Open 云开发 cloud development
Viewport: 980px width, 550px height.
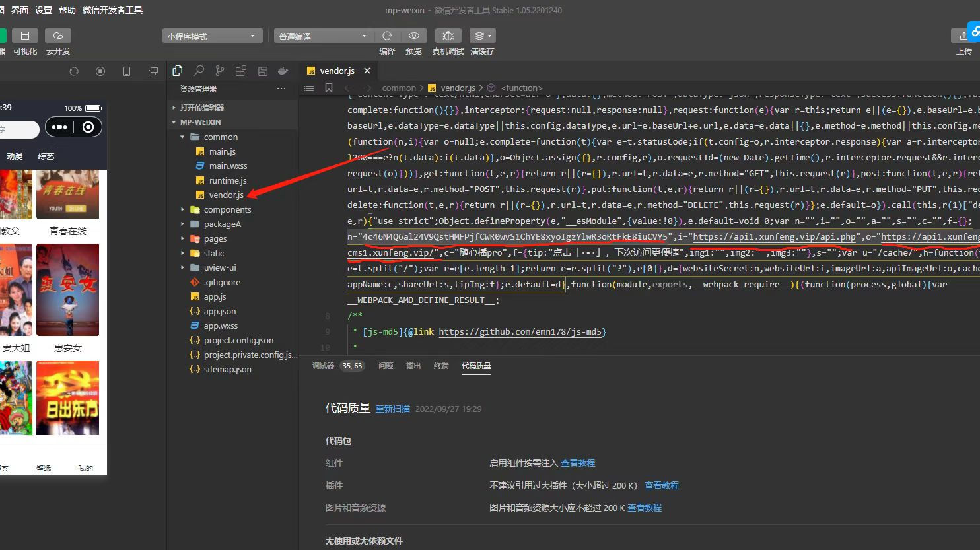coord(58,36)
